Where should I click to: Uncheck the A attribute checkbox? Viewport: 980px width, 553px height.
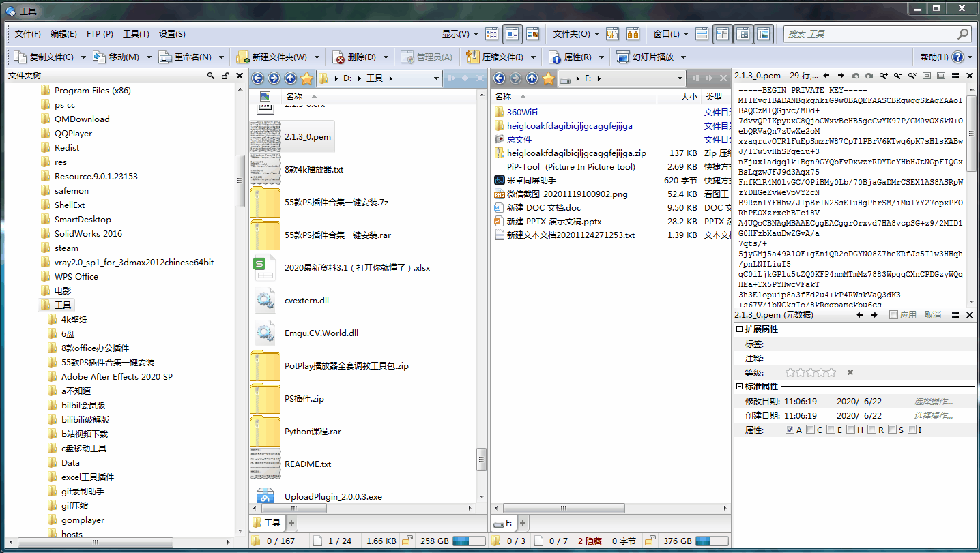(x=788, y=429)
